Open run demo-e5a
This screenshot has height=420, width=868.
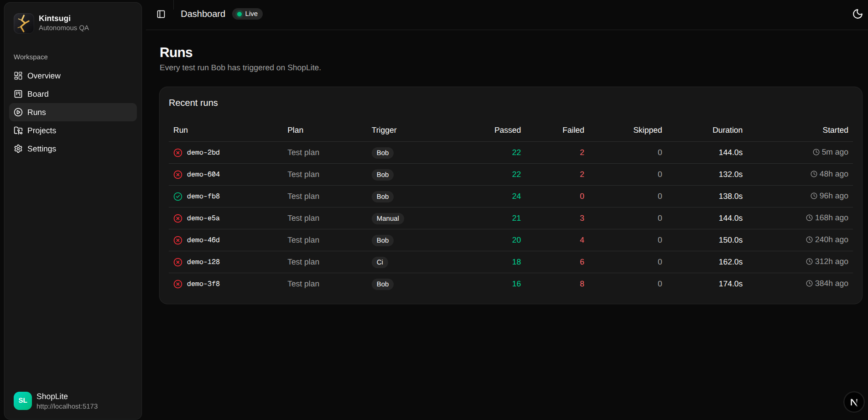[x=203, y=218]
